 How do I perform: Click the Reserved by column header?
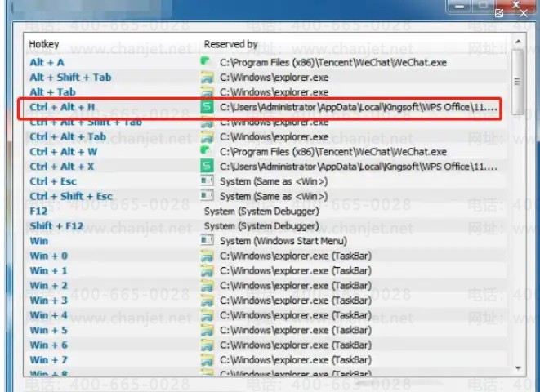coord(230,44)
